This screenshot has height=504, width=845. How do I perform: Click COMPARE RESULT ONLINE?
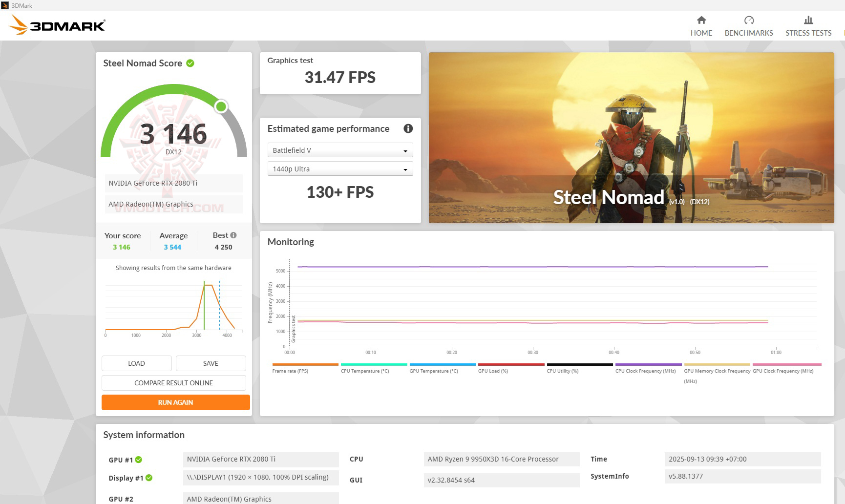[x=173, y=383]
